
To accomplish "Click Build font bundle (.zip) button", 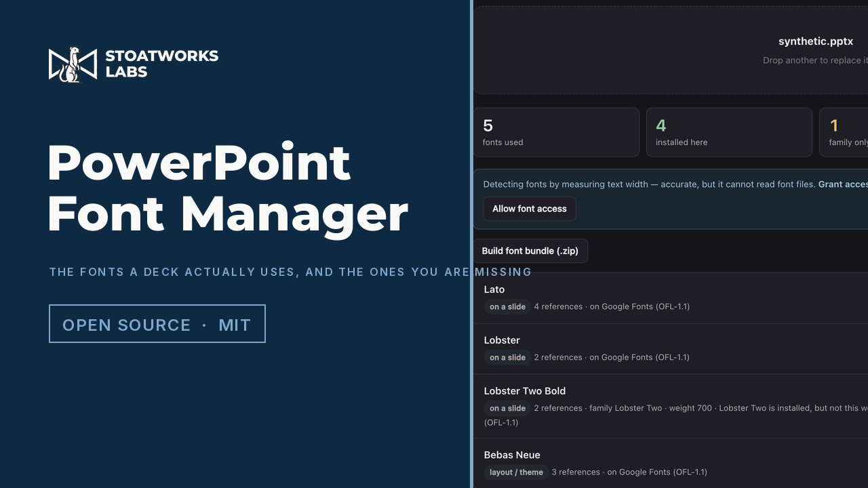I will pos(530,251).
